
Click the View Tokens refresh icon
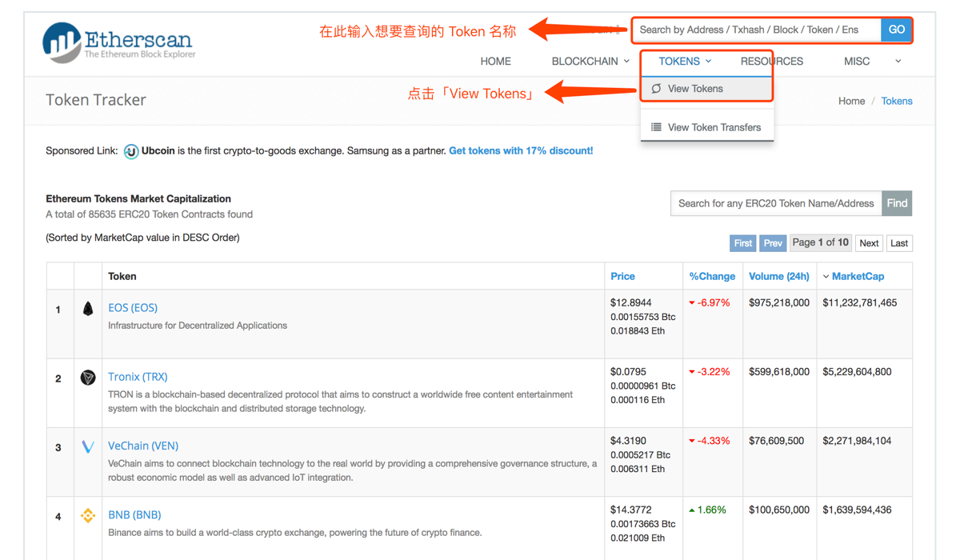coord(656,89)
